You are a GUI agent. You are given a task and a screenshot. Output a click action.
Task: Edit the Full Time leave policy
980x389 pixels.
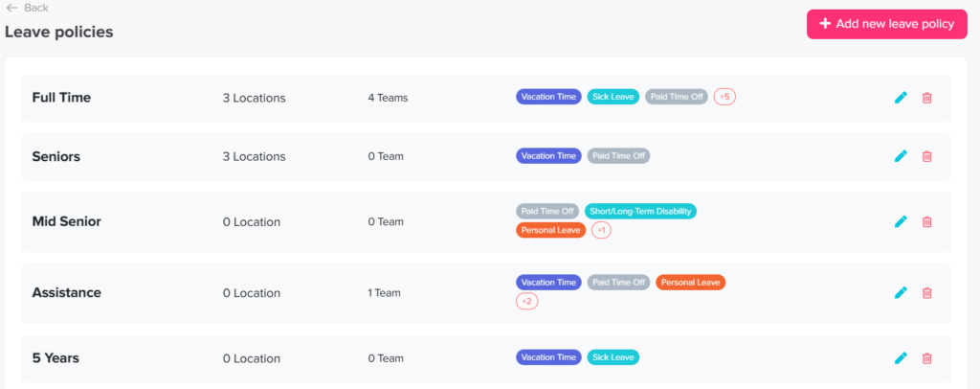[900, 98]
